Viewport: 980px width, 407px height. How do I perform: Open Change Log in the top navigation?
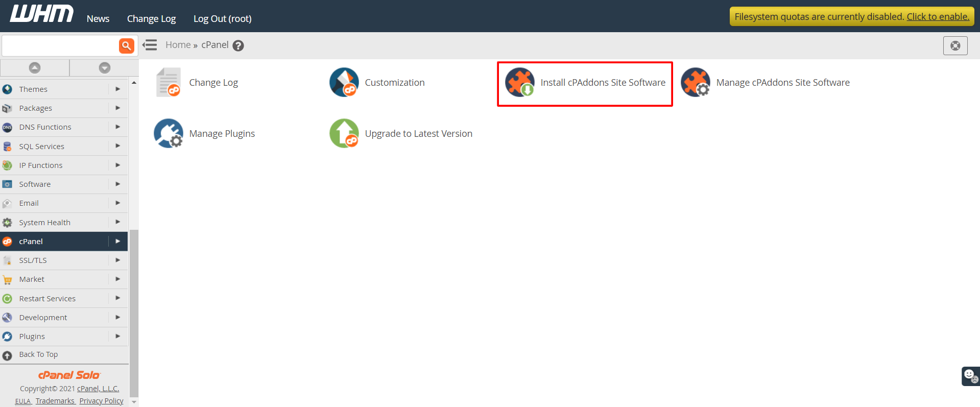[151, 18]
